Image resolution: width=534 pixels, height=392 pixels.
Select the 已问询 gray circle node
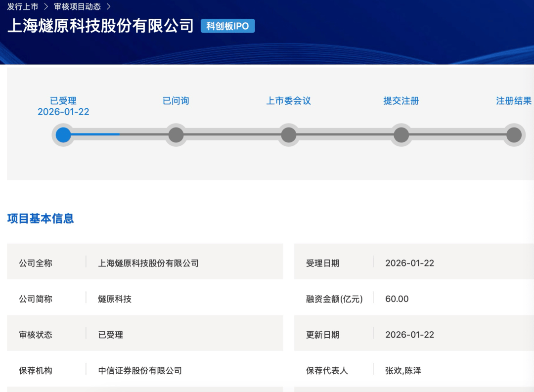176,135
